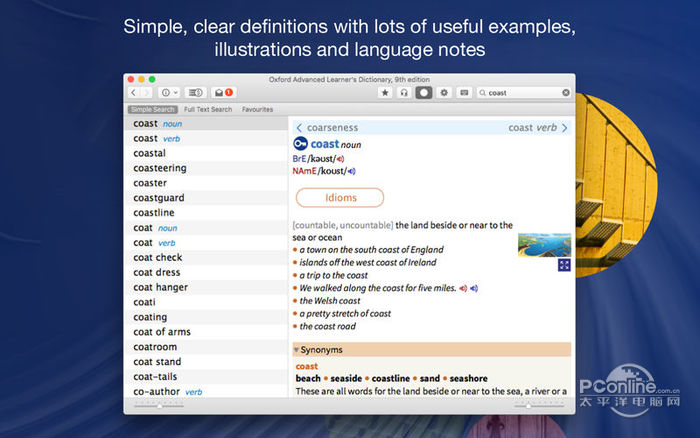Switch to Favourites tab
This screenshot has width=700, height=438.
(x=257, y=109)
